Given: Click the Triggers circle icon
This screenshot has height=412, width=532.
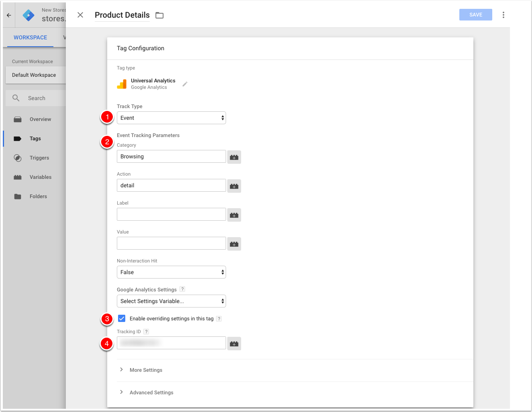Looking at the screenshot, I should [18, 158].
